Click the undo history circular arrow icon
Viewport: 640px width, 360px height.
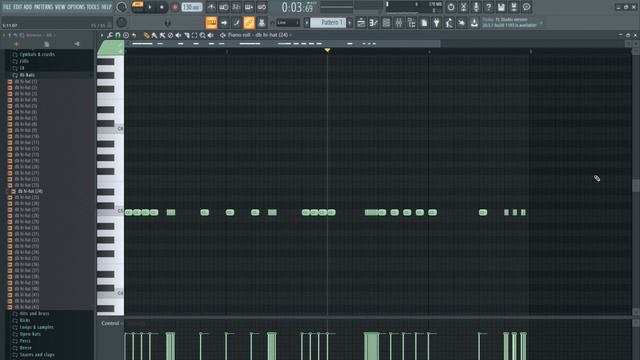[x=451, y=7]
